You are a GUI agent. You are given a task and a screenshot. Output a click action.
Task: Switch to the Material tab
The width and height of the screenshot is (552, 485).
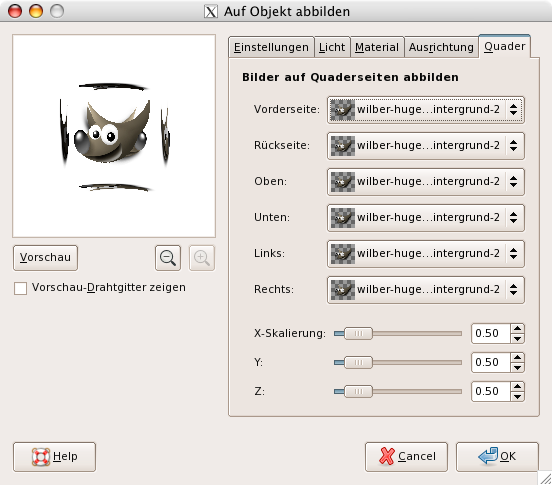(377, 47)
